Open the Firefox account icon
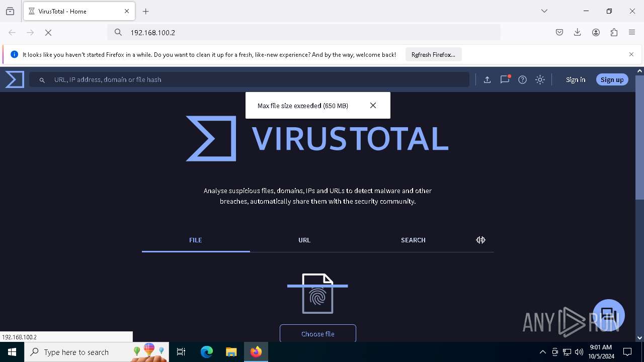The height and width of the screenshot is (362, 644). click(596, 32)
